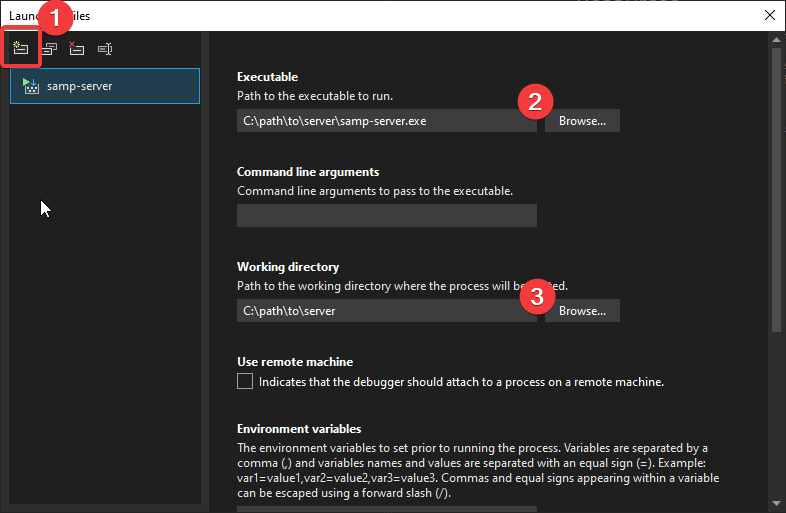Viewport: 786px width, 513px height.
Task: Click the scrollbar up arrow
Action: point(777,44)
